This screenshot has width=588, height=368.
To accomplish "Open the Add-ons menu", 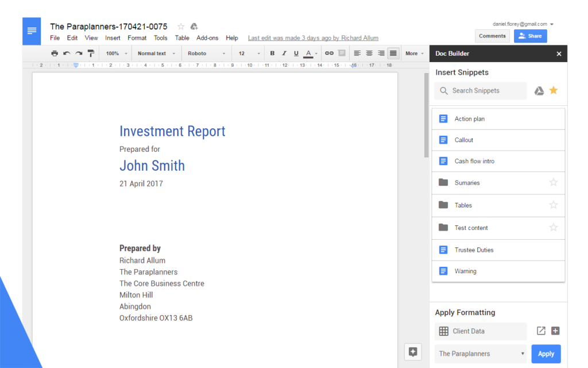I will point(207,37).
